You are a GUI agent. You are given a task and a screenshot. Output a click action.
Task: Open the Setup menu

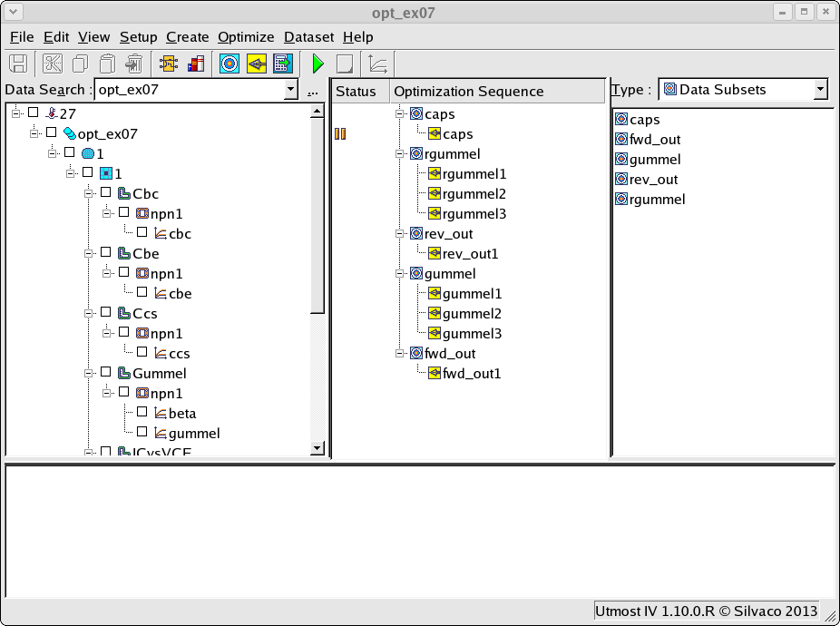coord(138,37)
